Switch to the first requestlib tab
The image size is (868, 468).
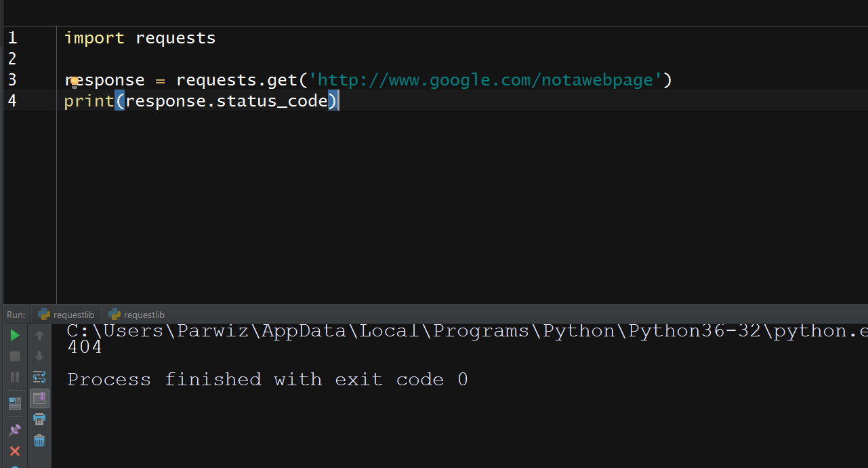coord(71,314)
